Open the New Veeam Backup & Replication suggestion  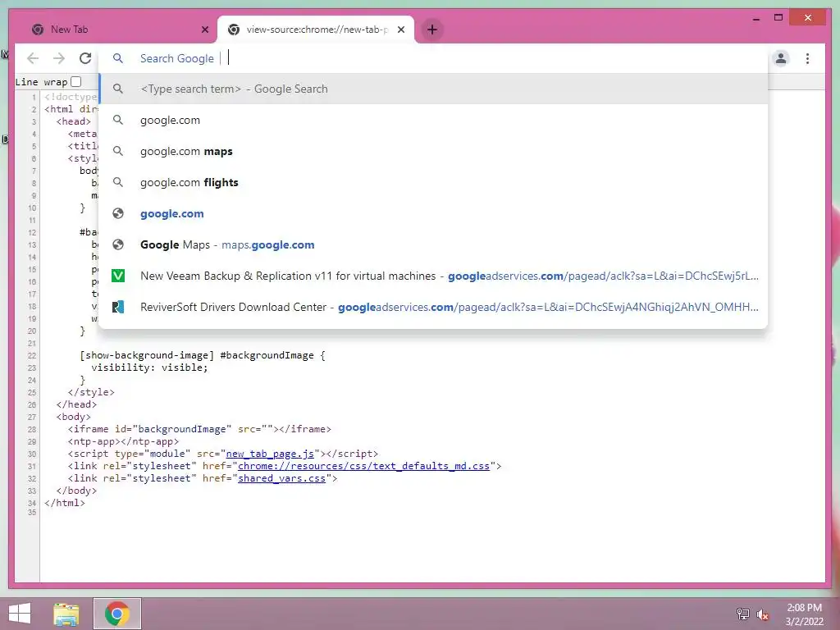(433, 276)
